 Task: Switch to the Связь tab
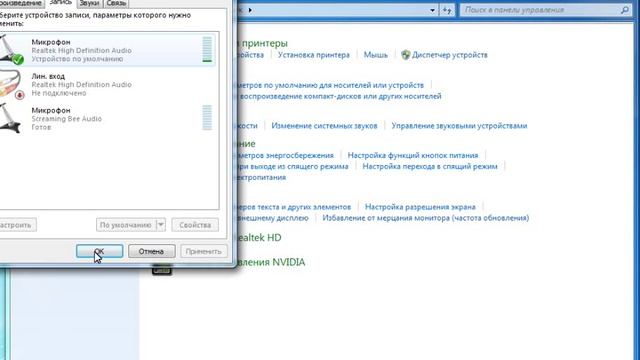[x=116, y=3]
